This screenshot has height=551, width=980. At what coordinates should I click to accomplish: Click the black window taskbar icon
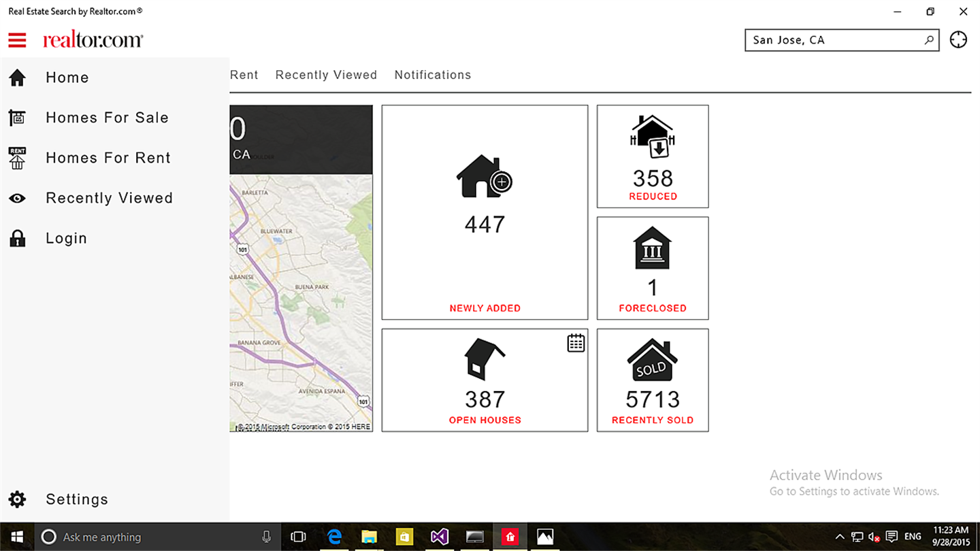[x=474, y=537]
